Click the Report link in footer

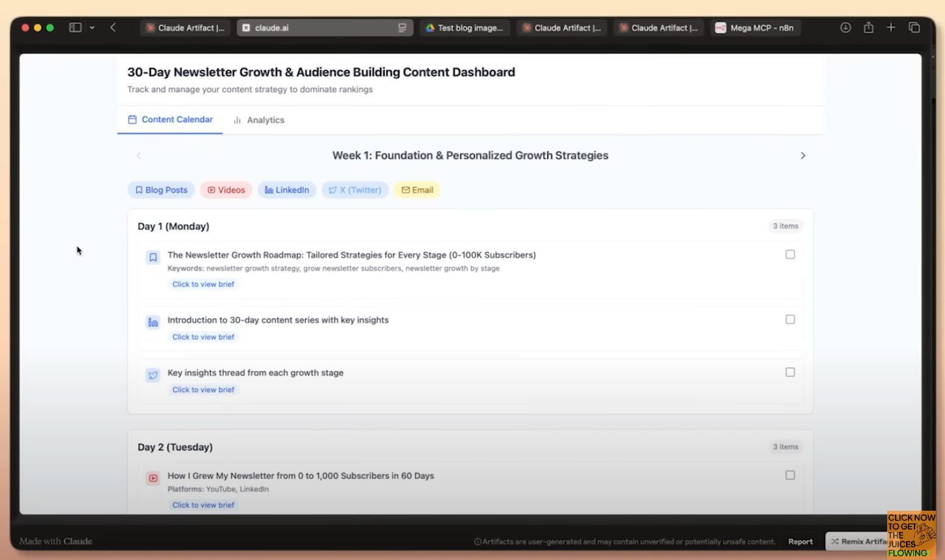[800, 542]
